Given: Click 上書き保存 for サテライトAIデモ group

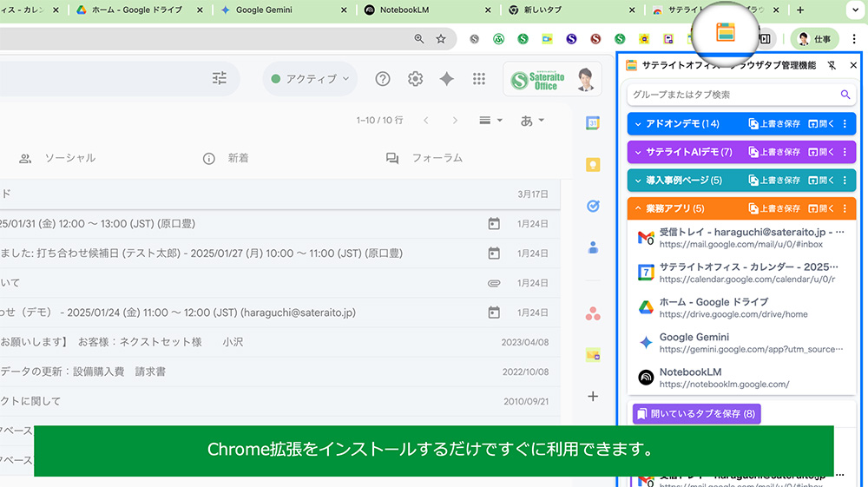Looking at the screenshot, I should point(774,152).
